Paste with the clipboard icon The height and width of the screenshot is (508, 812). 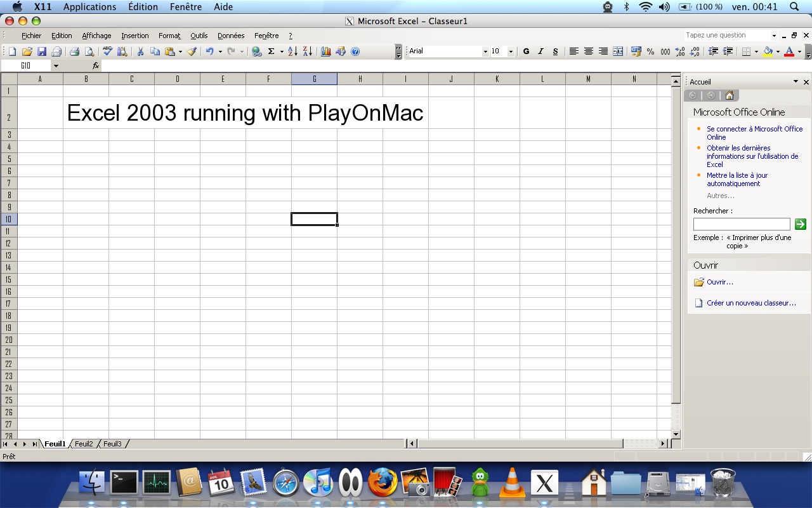click(x=170, y=51)
